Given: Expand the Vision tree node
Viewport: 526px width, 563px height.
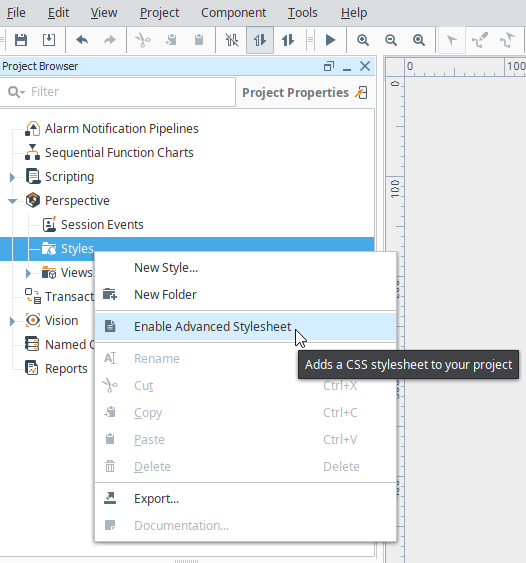Looking at the screenshot, I should (x=12, y=321).
